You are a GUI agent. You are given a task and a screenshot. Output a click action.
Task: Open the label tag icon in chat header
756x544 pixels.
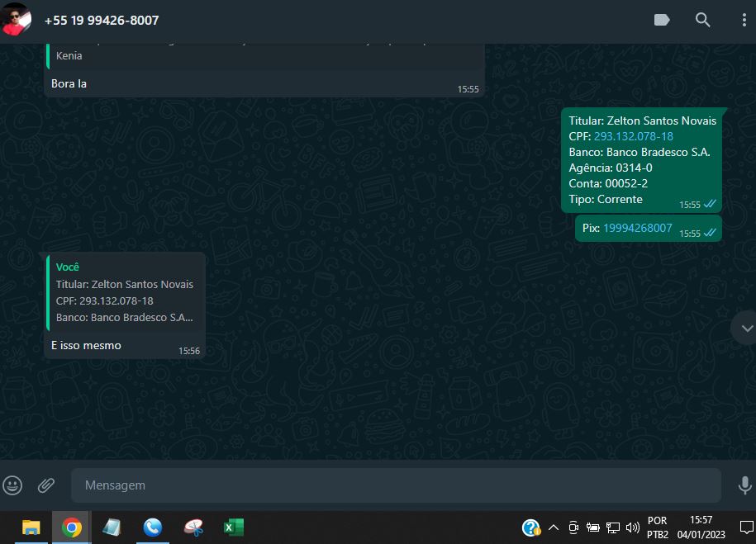tap(662, 20)
